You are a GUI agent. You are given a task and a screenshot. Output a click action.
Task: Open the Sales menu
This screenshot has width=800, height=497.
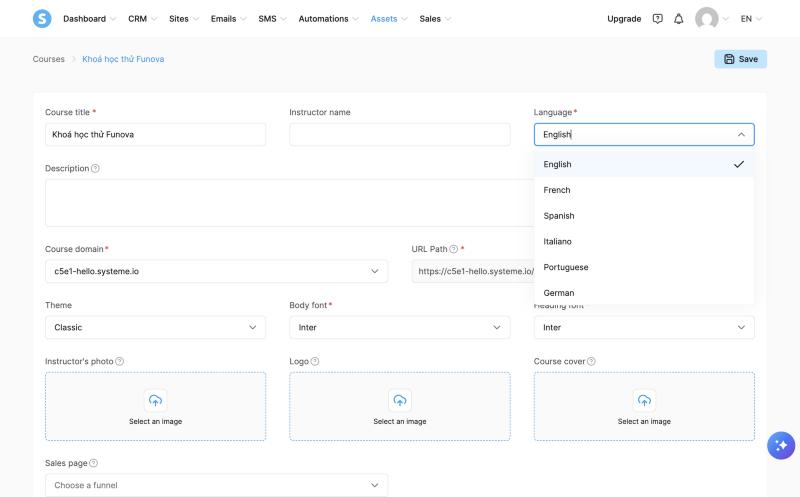pos(435,19)
